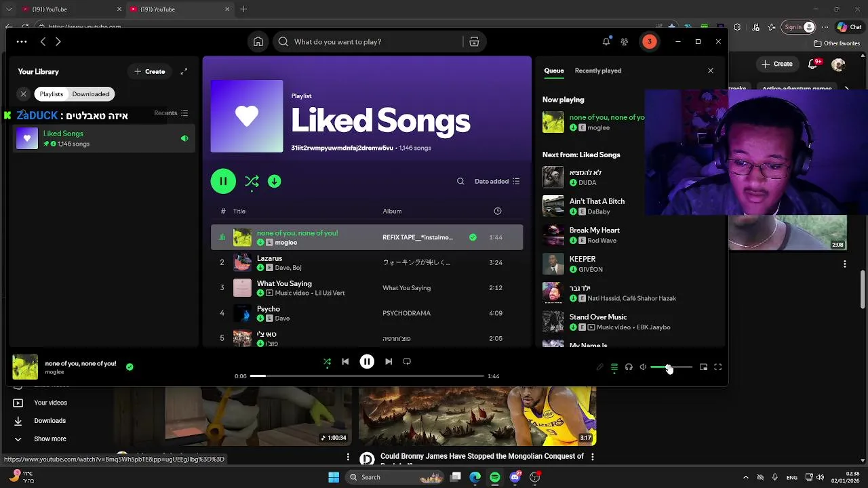Click YouTube Create button
Screen dimensions: 868x488
click(777, 64)
